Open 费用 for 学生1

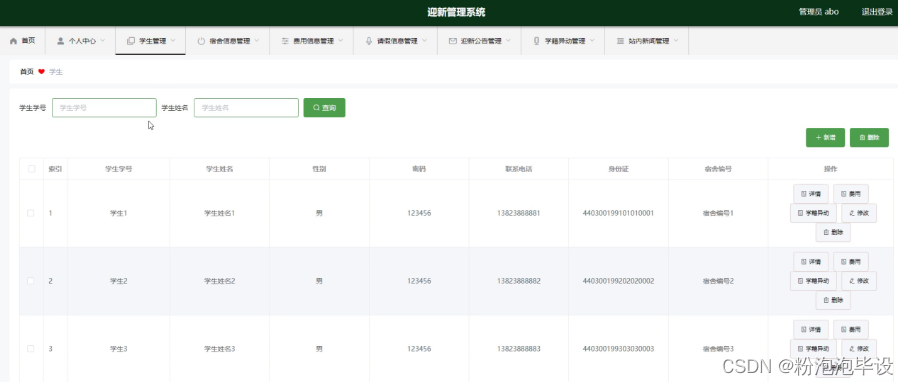tap(850, 194)
